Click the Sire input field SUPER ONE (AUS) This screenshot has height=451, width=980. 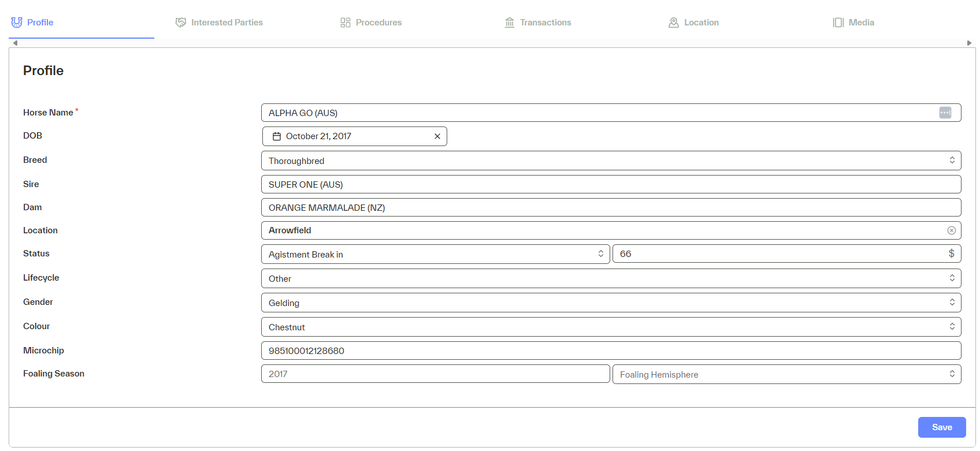611,184
